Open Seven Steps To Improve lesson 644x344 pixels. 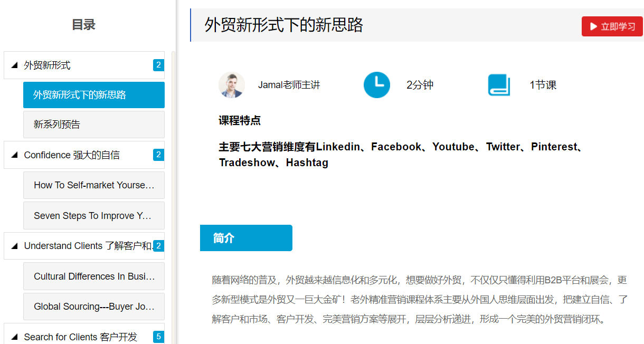(94, 216)
